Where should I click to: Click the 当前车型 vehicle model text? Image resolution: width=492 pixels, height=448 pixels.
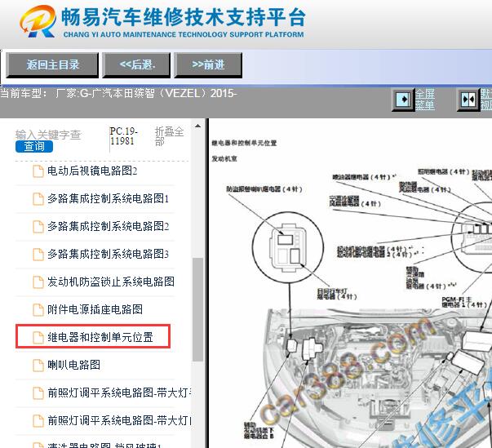[118, 93]
